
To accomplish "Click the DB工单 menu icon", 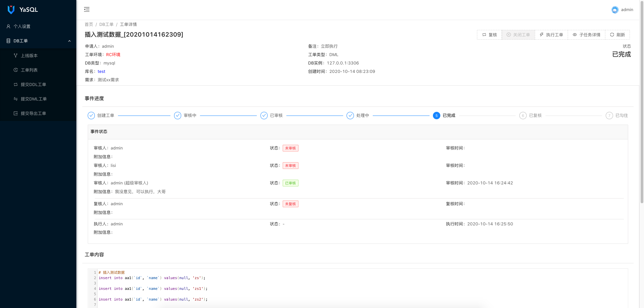I will point(8,41).
